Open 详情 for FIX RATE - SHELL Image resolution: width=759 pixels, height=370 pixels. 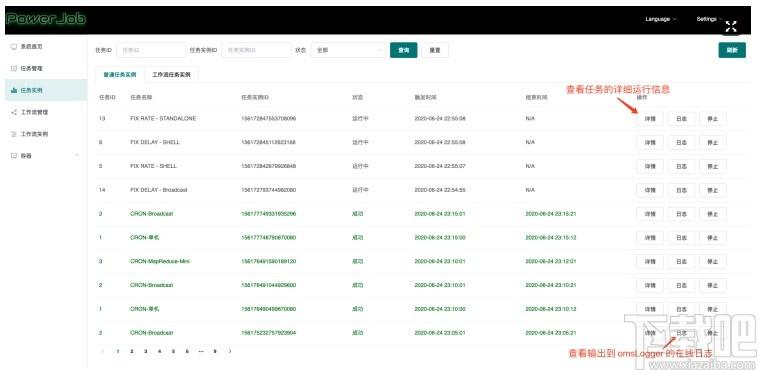coord(650,166)
